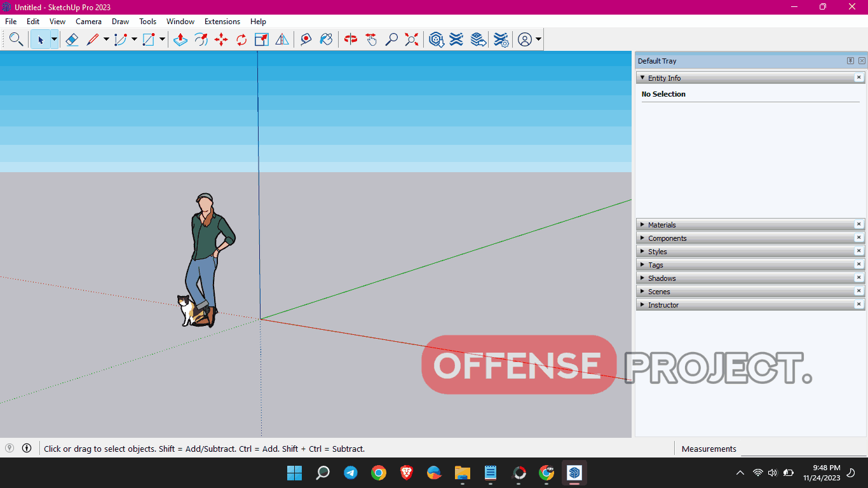Pick the Rotate tool

[x=241, y=39]
